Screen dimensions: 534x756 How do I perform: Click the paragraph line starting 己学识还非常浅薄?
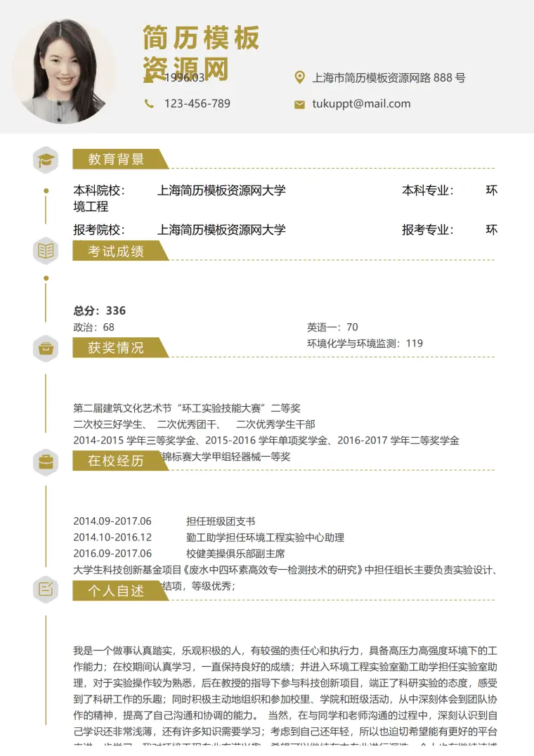click(x=285, y=731)
